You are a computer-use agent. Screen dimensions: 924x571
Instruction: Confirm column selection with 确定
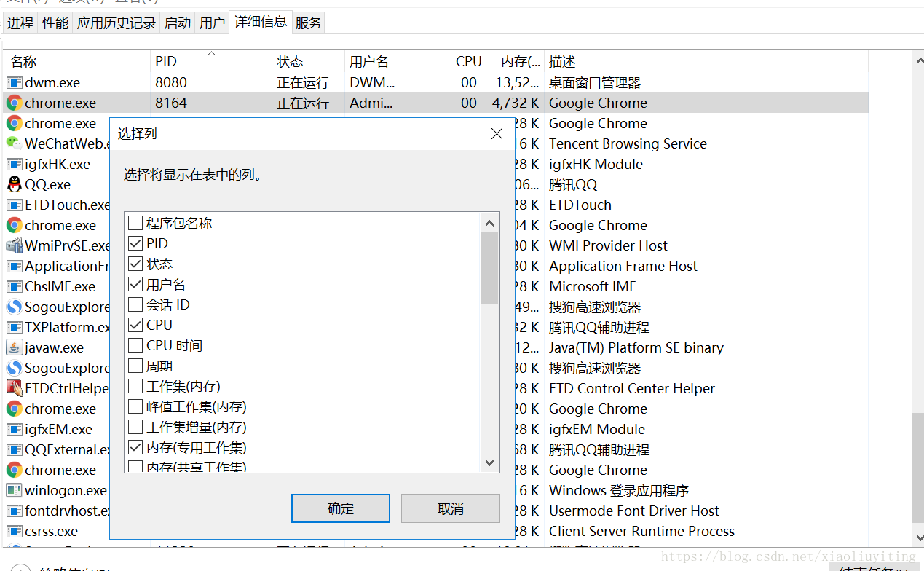click(x=341, y=508)
